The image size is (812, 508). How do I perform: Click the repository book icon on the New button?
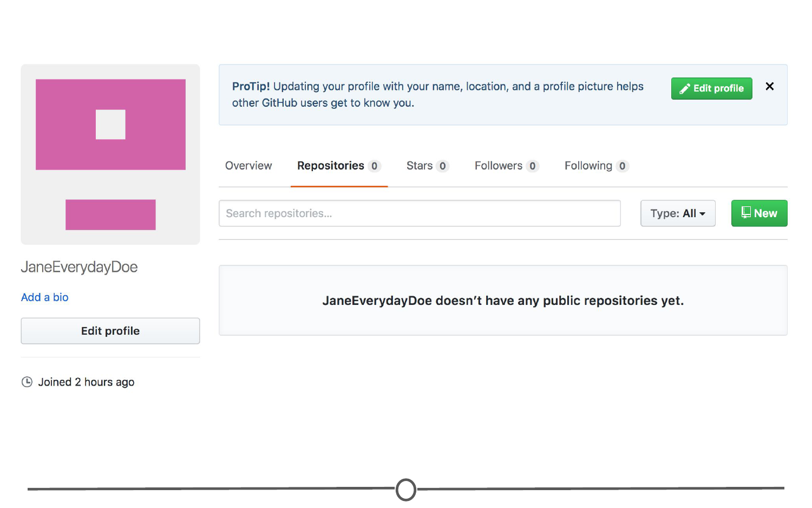[x=746, y=213]
